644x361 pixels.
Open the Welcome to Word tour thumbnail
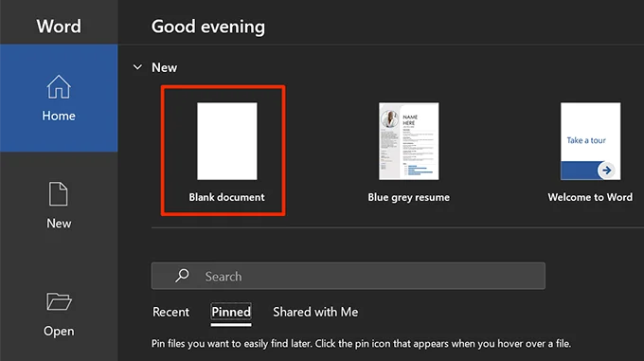pyautogui.click(x=591, y=141)
